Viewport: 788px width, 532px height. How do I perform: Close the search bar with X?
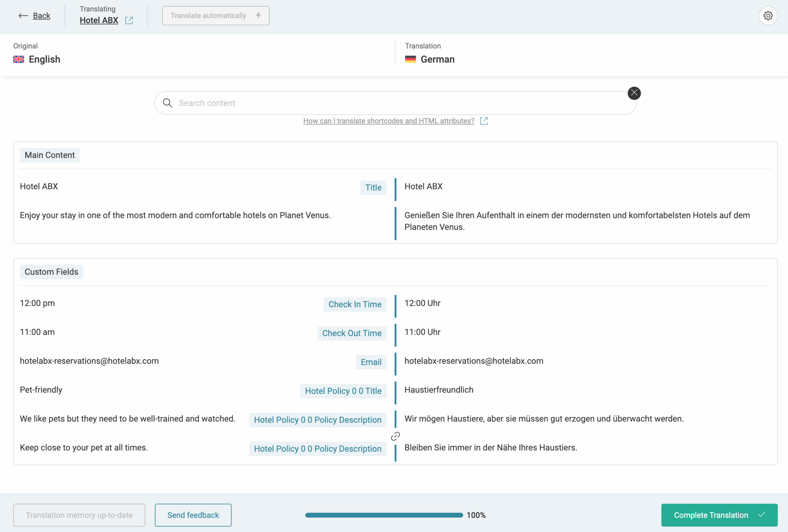click(634, 93)
